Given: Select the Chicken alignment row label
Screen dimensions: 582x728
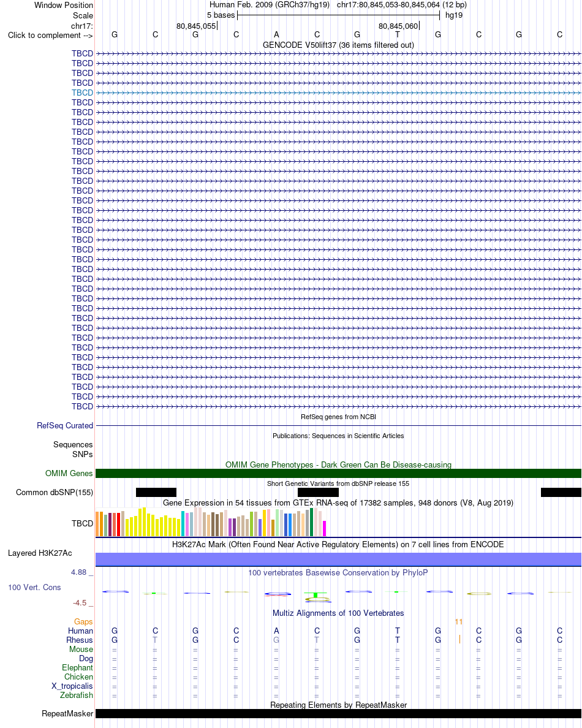Looking at the screenshot, I should (78, 677).
